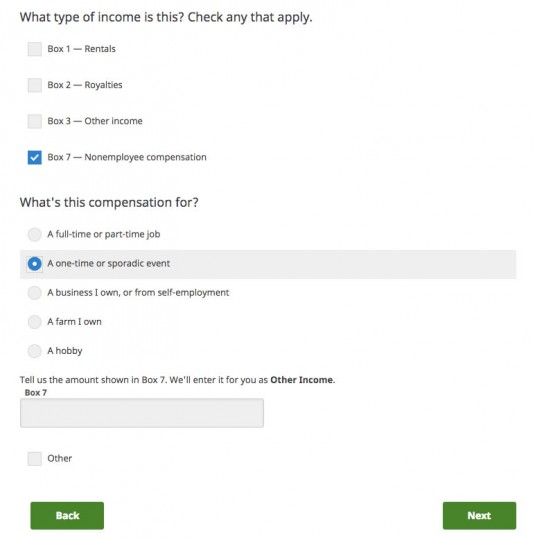Go back with the green Back button
The width and height of the screenshot is (535, 540).
click(x=67, y=516)
